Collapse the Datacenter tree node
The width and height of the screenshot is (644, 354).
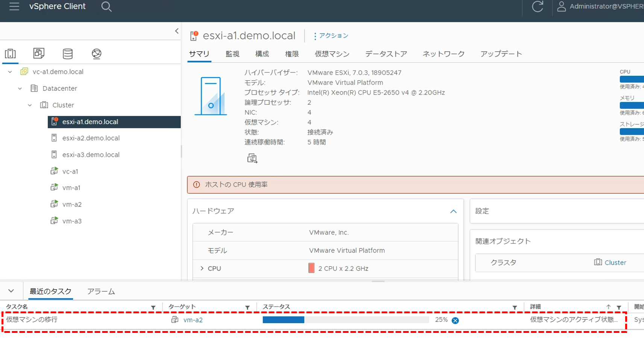tap(20, 88)
